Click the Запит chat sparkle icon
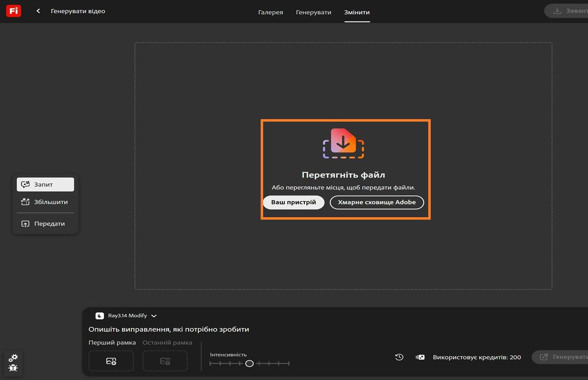The height and width of the screenshot is (380, 588). (25, 184)
